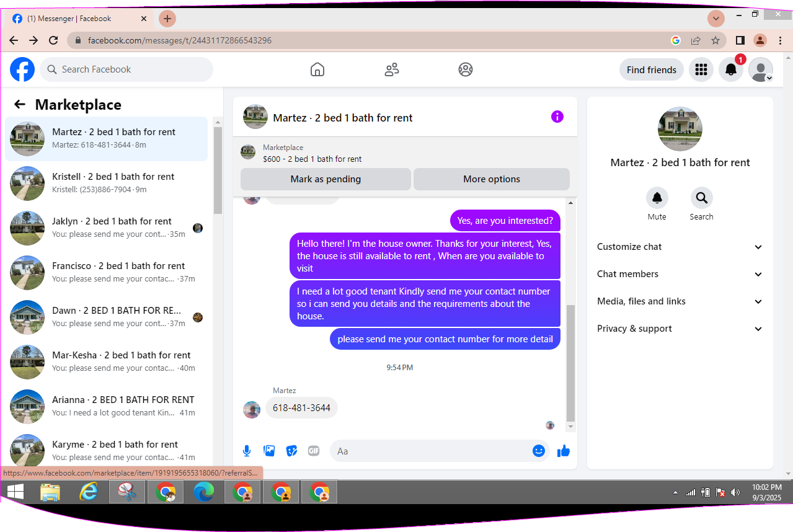This screenshot has width=793, height=532.
Task: Click More options button
Action: point(492,179)
